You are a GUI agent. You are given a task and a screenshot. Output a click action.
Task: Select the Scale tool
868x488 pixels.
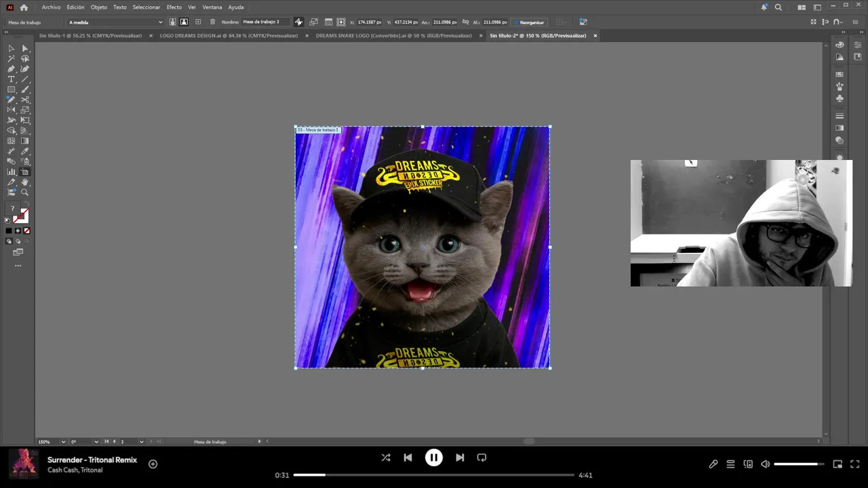click(x=25, y=110)
